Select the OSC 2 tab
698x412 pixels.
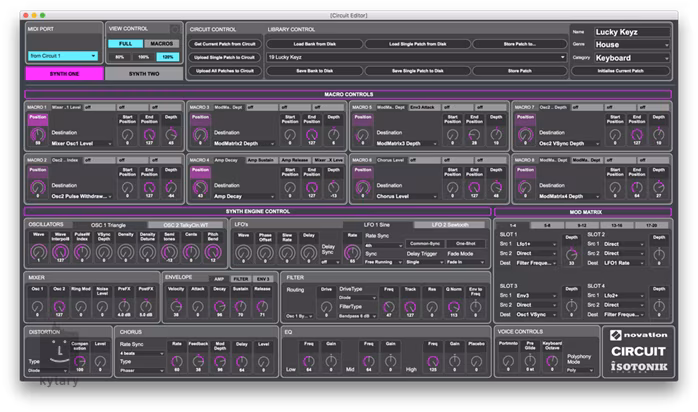pyautogui.click(x=186, y=225)
